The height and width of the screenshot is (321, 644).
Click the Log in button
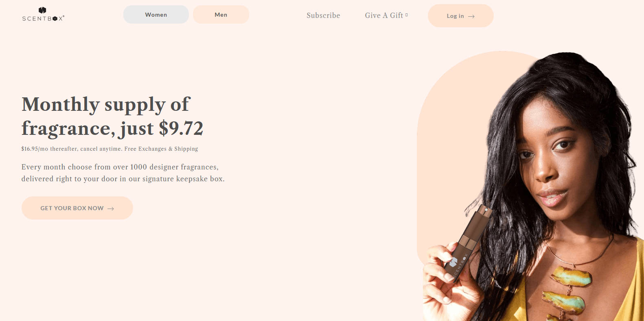[460, 16]
